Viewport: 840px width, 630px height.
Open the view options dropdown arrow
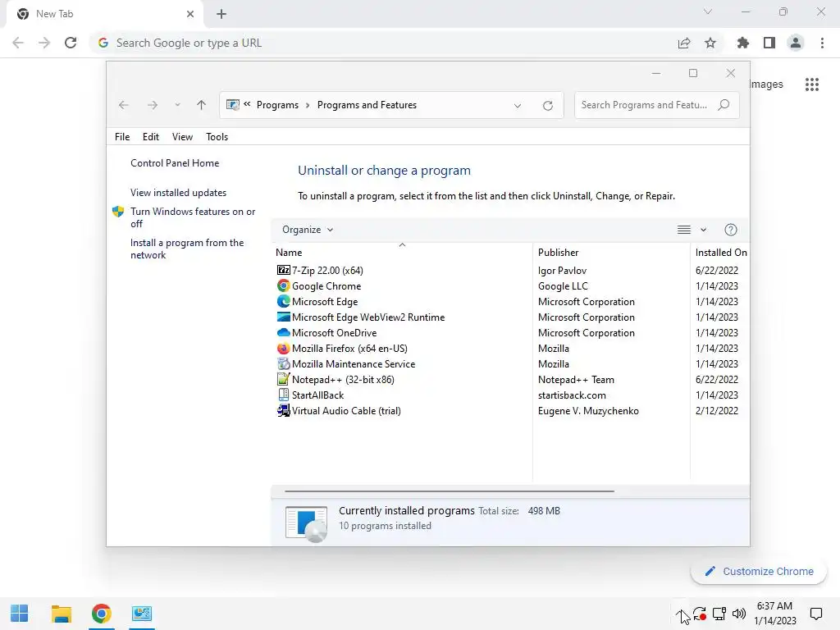(x=703, y=230)
